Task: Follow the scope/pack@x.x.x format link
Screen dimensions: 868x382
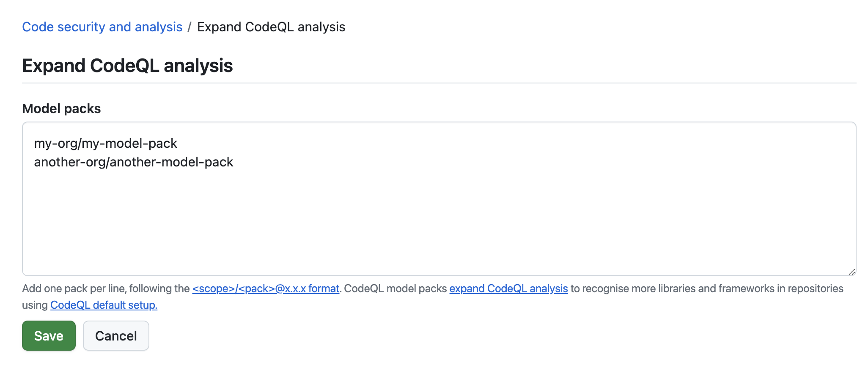Action: pyautogui.click(x=266, y=288)
